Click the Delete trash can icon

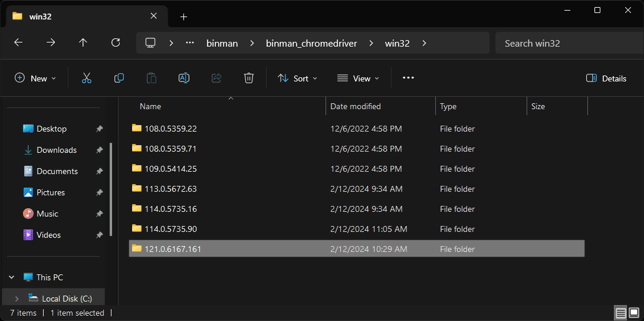[249, 78]
